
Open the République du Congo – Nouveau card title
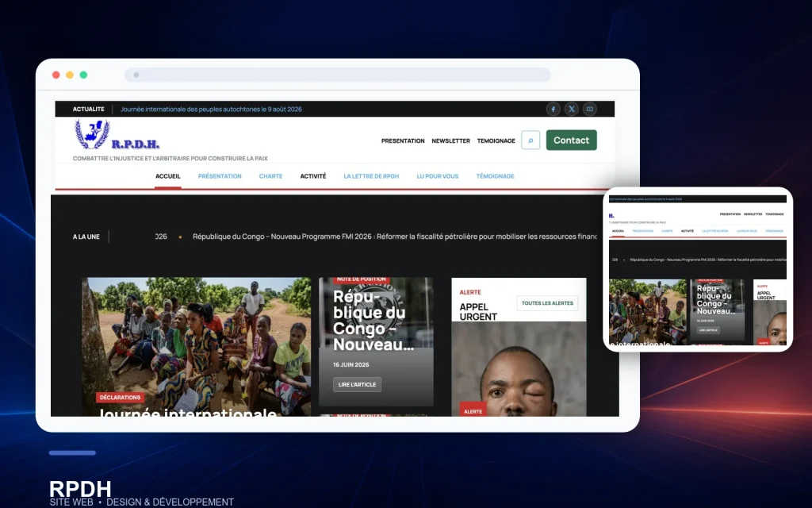coord(373,321)
